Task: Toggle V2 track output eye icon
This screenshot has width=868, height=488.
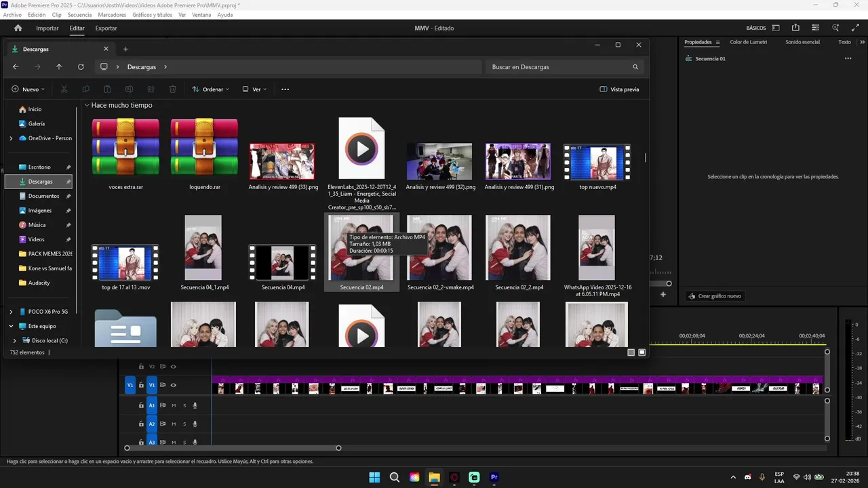Action: [x=173, y=367]
